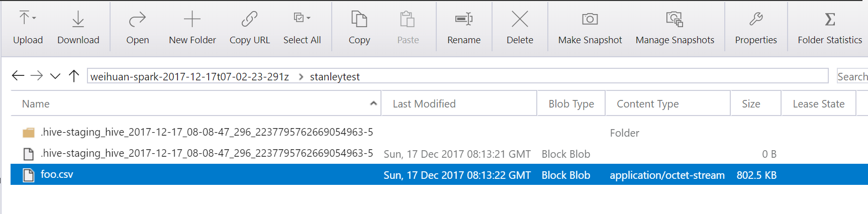Create a New Folder
Screen dimensions: 868x214
[x=192, y=27]
